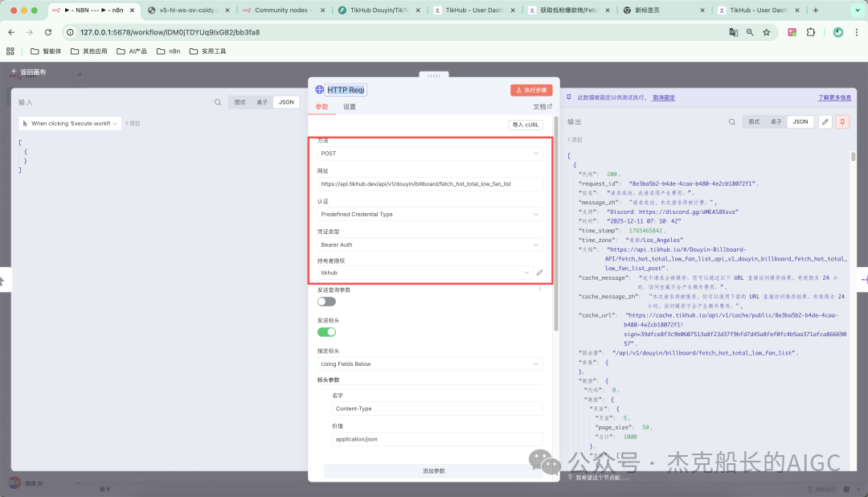The width and height of the screenshot is (868, 497).
Task: Click the 添加参数 button
Action: coord(433,471)
